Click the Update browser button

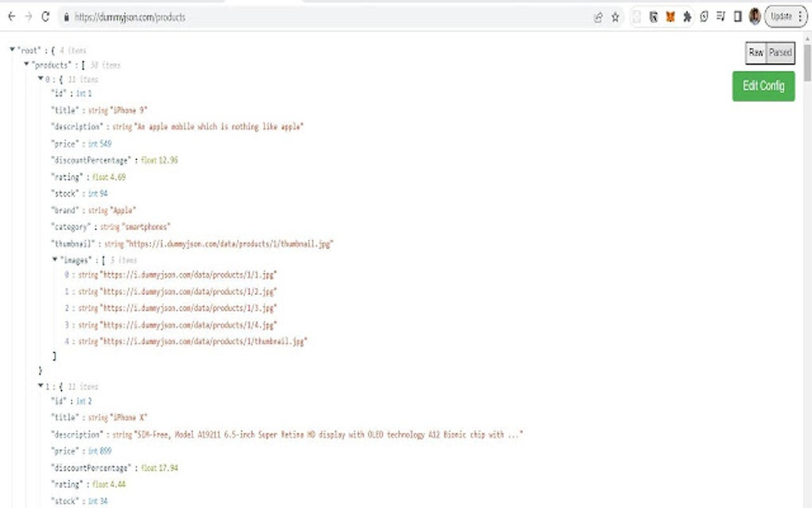tap(781, 17)
